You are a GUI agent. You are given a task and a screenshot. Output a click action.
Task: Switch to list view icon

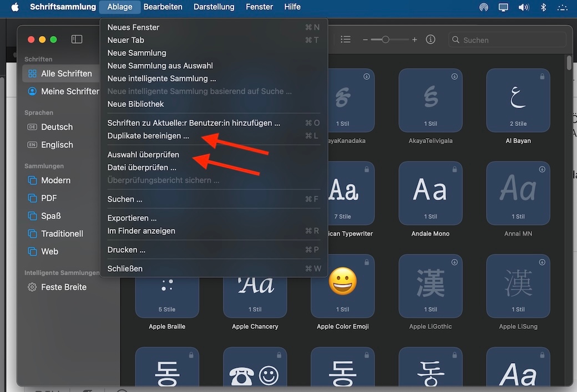tap(346, 39)
